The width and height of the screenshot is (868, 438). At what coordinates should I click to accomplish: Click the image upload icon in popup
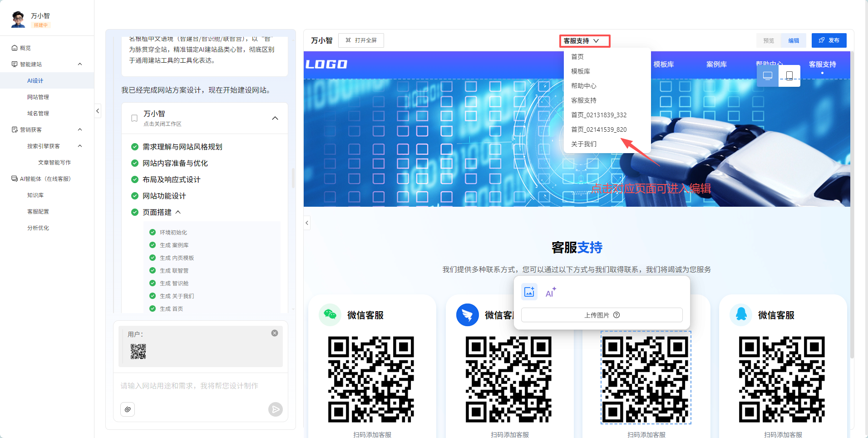click(x=529, y=292)
